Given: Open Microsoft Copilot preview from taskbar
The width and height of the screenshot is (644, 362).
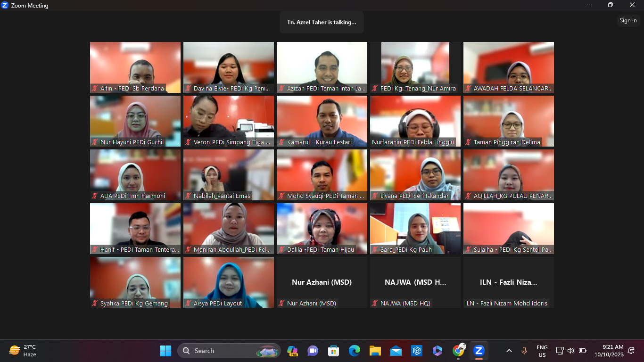Looking at the screenshot, I should (x=292, y=351).
